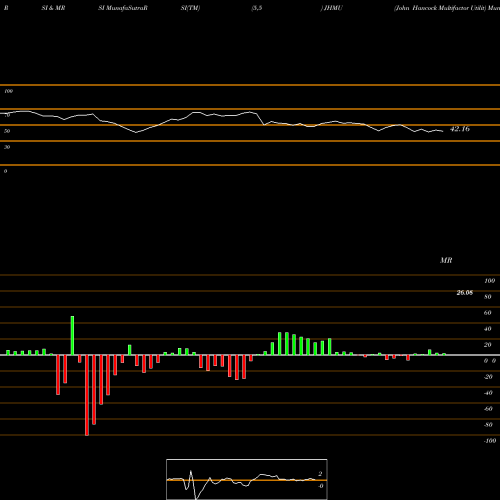Click the -20 label on the MR axis
The image size is (500, 500).
coord(488,377)
